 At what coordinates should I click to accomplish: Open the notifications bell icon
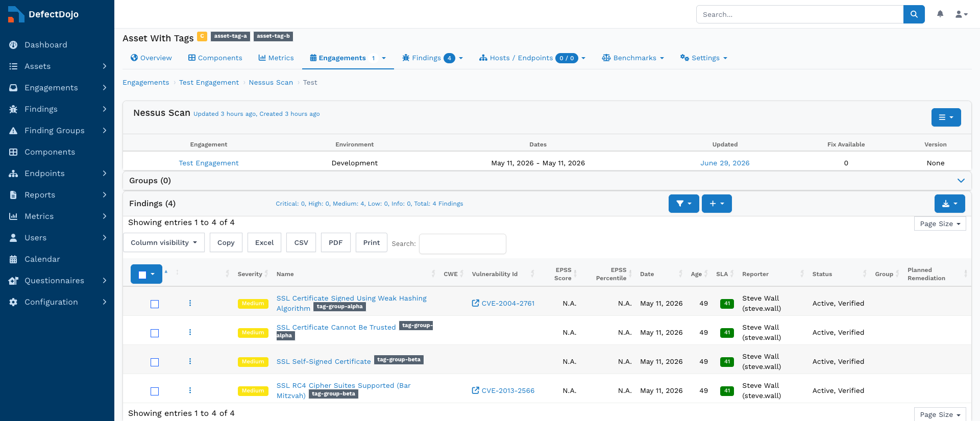click(940, 14)
